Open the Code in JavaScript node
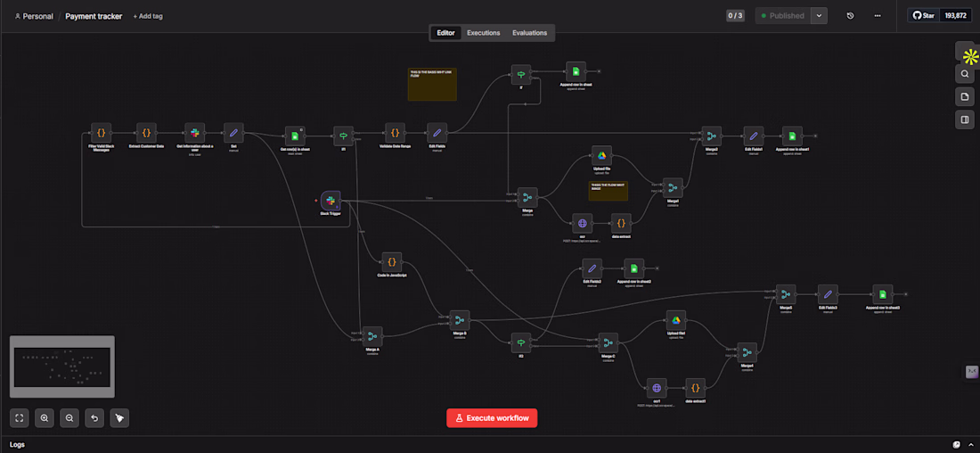This screenshot has height=453, width=980. tap(392, 262)
